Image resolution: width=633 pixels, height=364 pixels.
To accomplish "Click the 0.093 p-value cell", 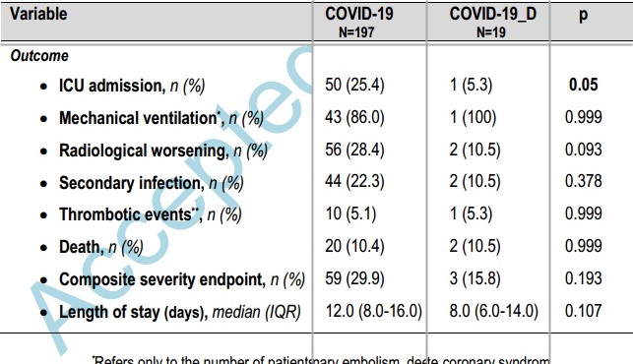I will (584, 150).
